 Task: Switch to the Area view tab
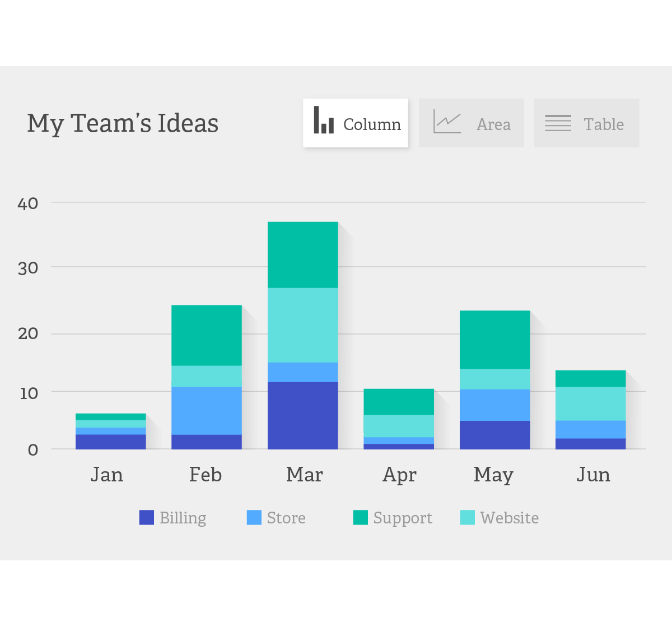[x=472, y=123]
